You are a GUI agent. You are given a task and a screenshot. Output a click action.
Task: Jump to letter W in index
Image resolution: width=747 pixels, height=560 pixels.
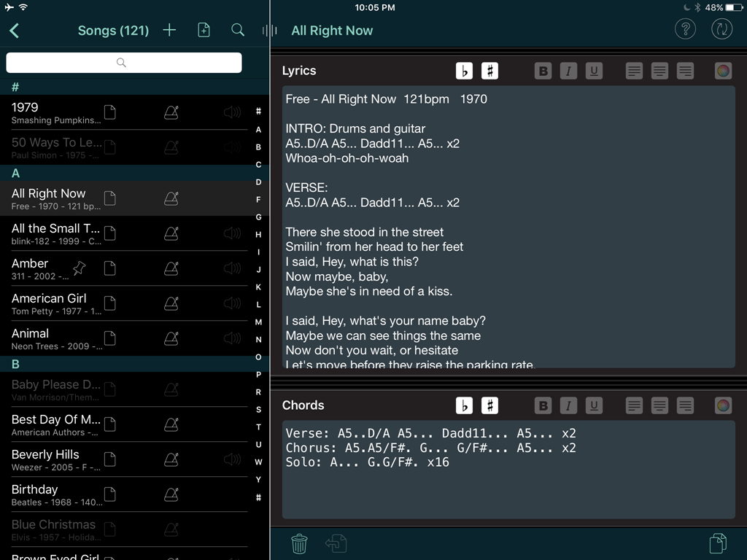coord(258,462)
